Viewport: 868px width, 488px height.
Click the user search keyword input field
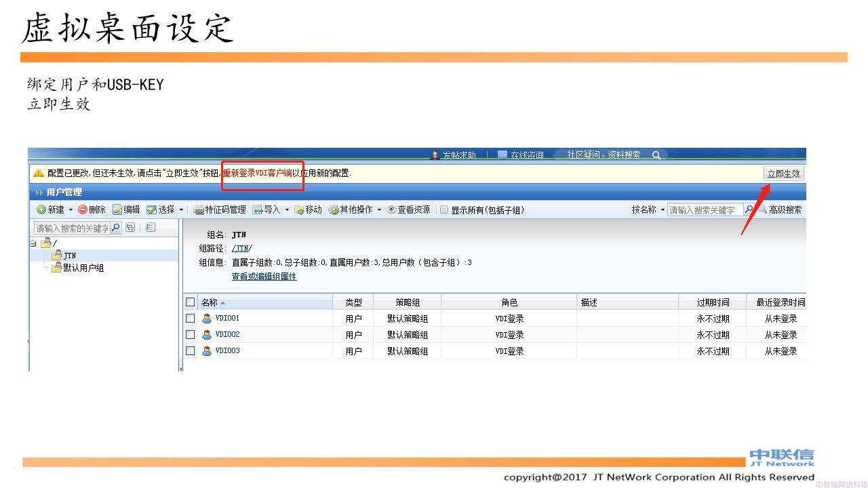tap(705, 210)
